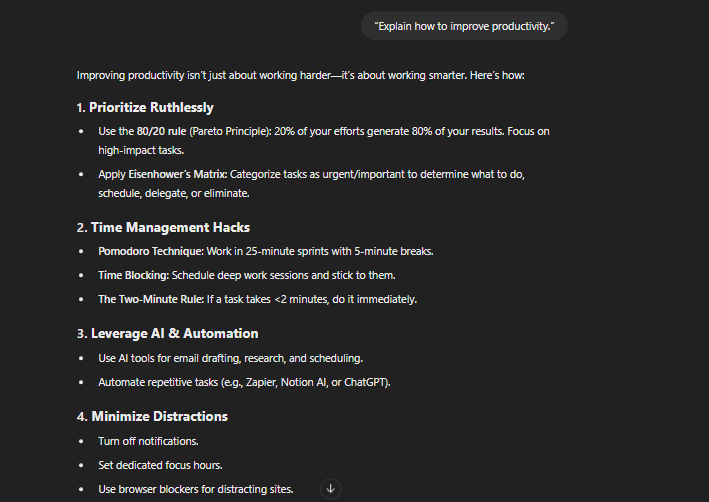Click the bold 'Pomodoro Technique' term
The image size is (709, 502).
pyautogui.click(x=151, y=251)
